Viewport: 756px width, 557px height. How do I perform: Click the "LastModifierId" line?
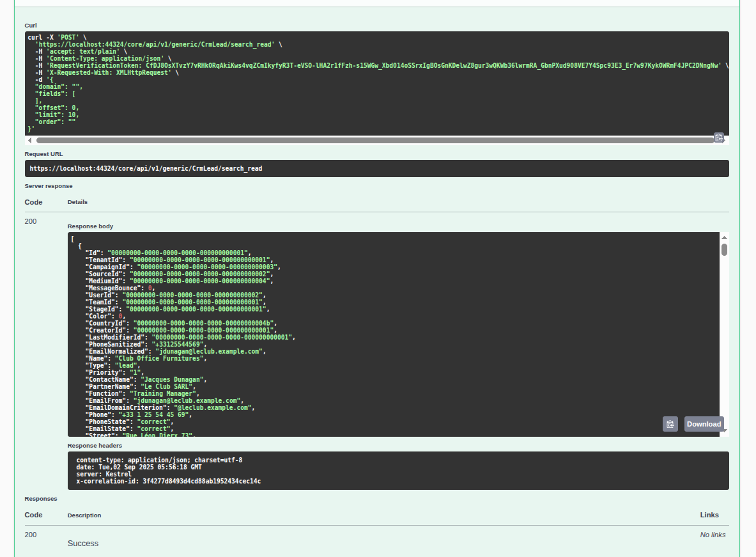pos(190,338)
